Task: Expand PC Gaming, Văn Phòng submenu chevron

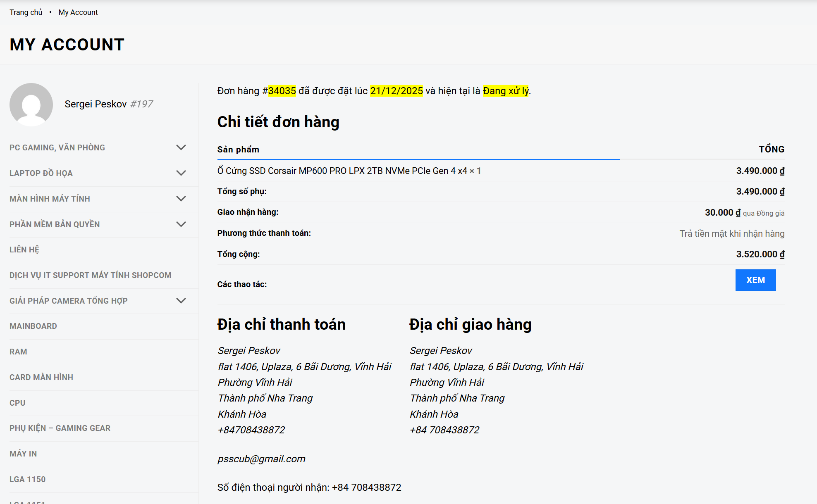Action: coord(181,147)
